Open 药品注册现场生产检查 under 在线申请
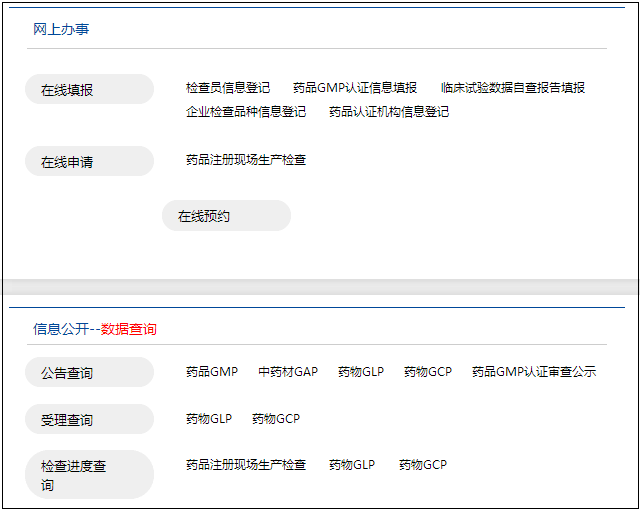The image size is (640, 510). (x=246, y=160)
